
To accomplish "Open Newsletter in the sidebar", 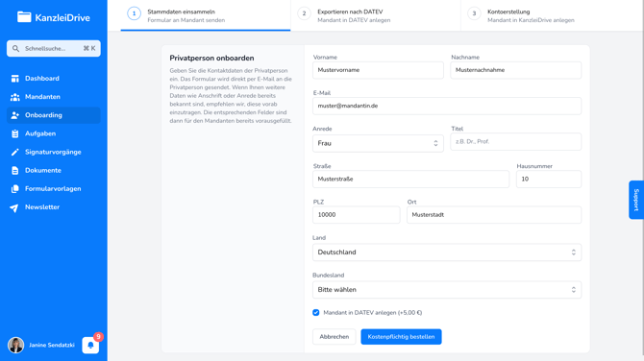I will (x=54, y=207).
